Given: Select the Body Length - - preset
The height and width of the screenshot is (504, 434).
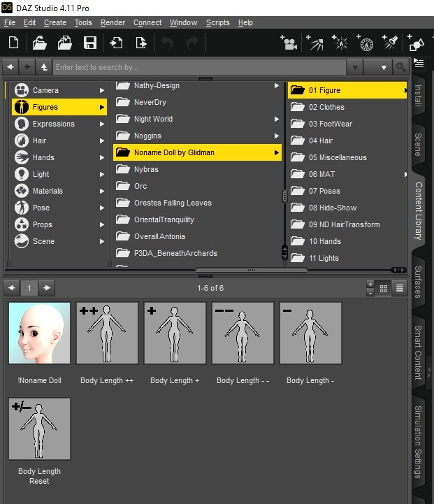Looking at the screenshot, I should [x=243, y=333].
